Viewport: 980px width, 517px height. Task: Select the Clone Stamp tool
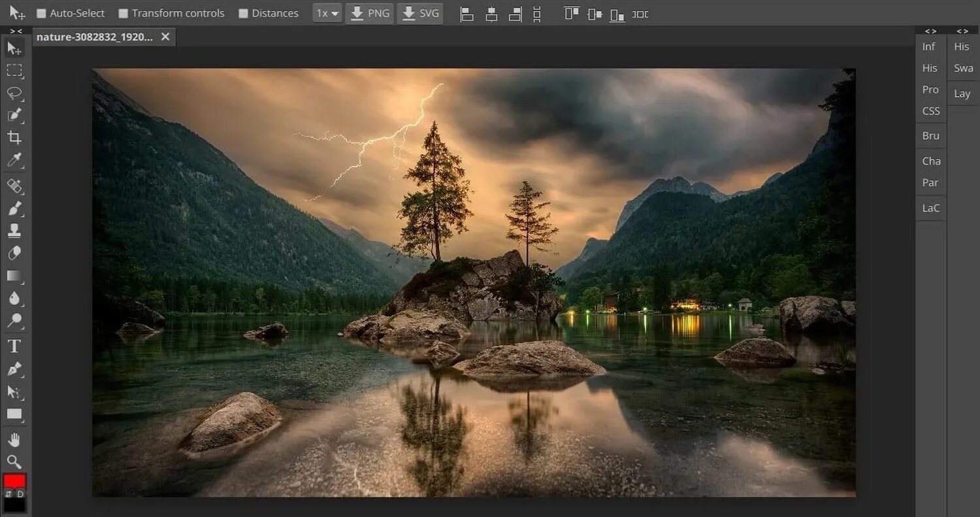pos(14,229)
